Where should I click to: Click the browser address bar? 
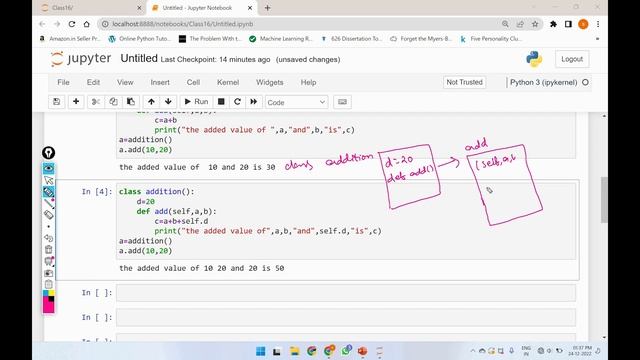coord(302,24)
